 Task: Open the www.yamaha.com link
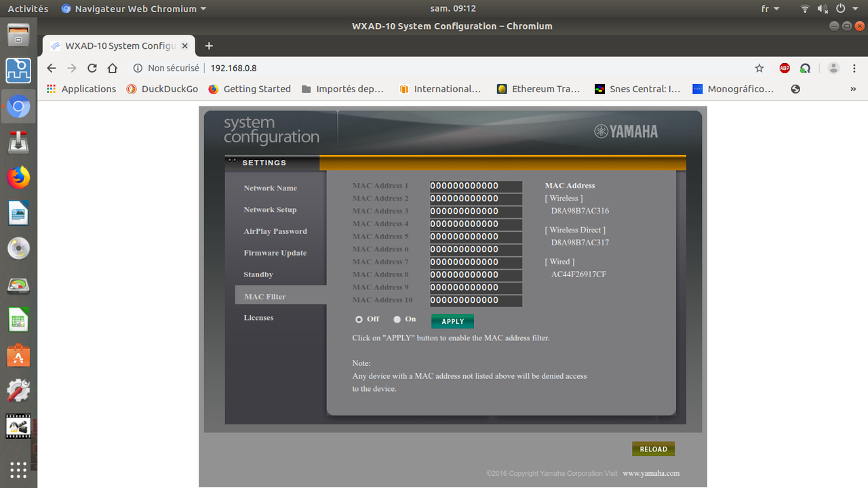651,473
